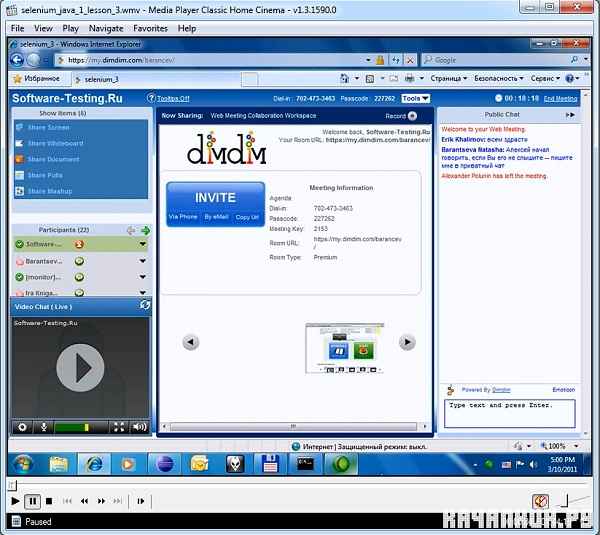Click the IE stop loading X icon
This screenshot has width=600, height=535.
(x=410, y=60)
